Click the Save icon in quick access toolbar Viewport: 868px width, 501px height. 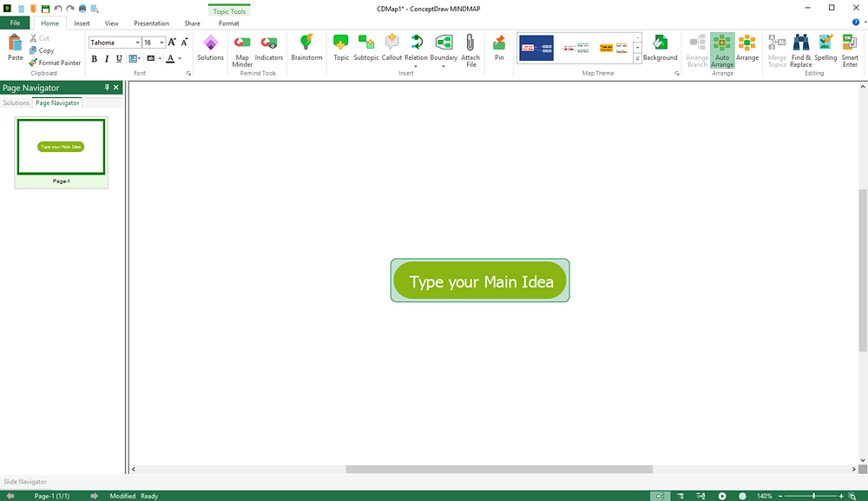(x=45, y=9)
